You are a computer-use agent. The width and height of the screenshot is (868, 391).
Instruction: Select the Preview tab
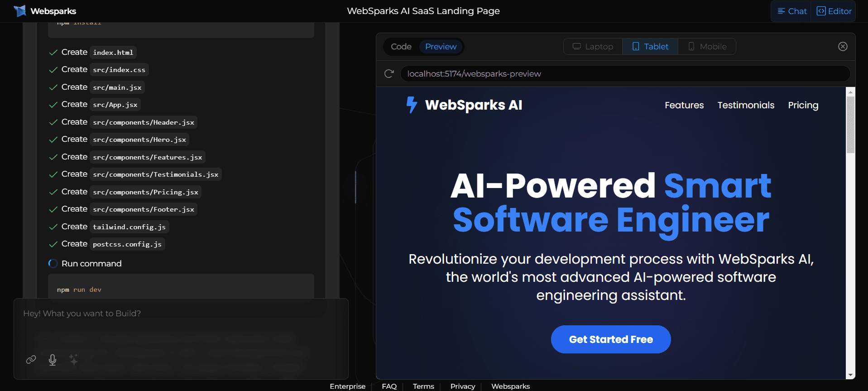tap(441, 47)
